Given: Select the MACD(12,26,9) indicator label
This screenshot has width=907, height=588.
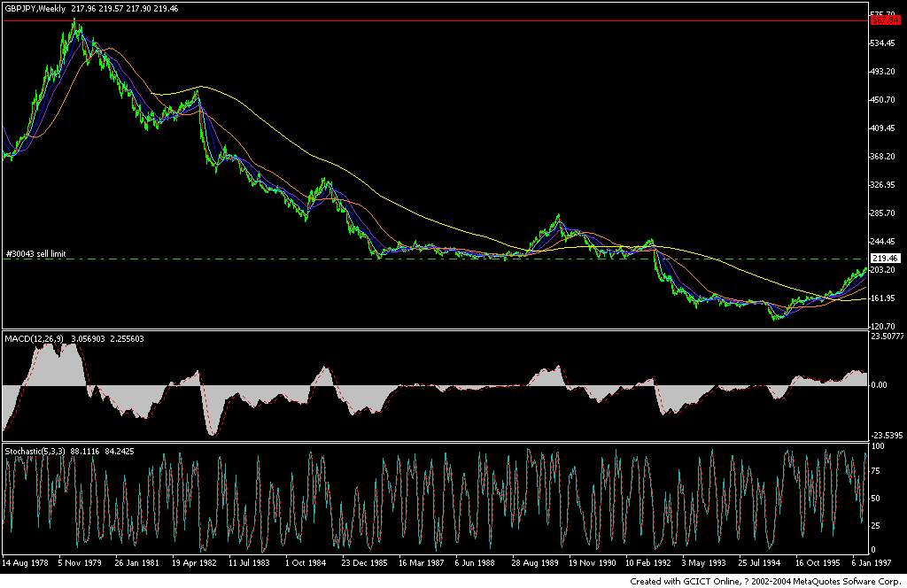Looking at the screenshot, I should pos(35,339).
